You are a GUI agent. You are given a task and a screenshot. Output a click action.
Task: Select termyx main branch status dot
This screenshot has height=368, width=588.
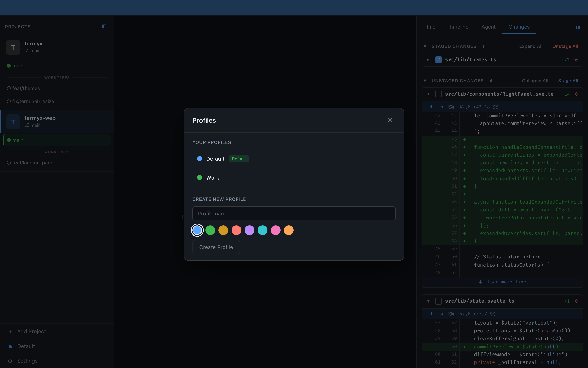coord(9,66)
